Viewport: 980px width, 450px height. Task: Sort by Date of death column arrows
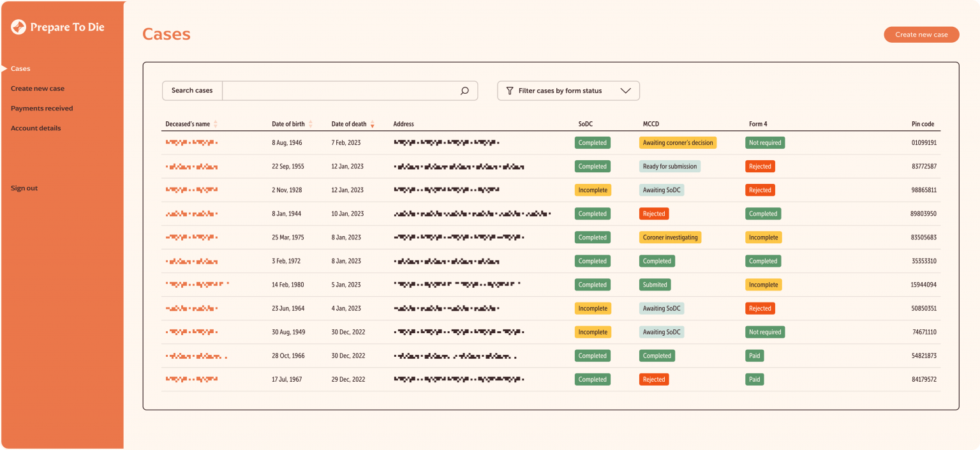373,124
